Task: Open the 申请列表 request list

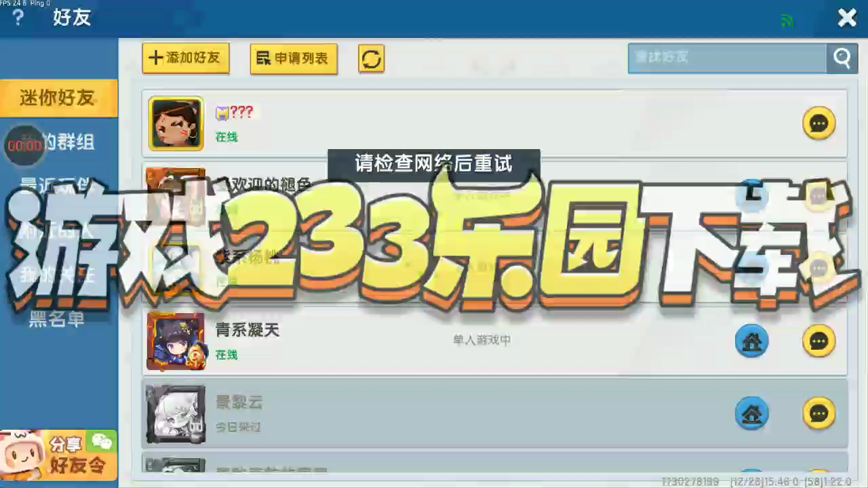Action: coord(294,58)
